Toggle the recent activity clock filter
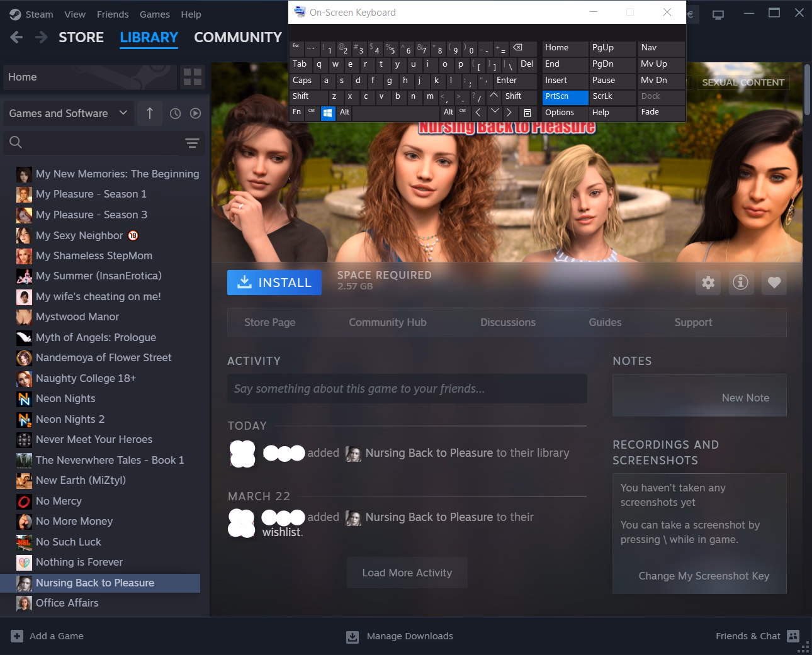This screenshot has height=655, width=812. point(175,113)
